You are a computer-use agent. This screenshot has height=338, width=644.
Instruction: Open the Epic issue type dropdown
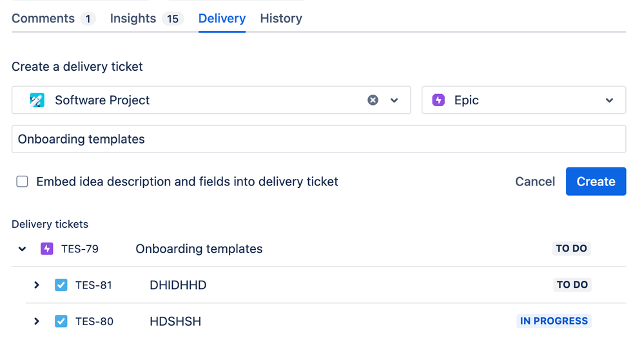click(609, 100)
